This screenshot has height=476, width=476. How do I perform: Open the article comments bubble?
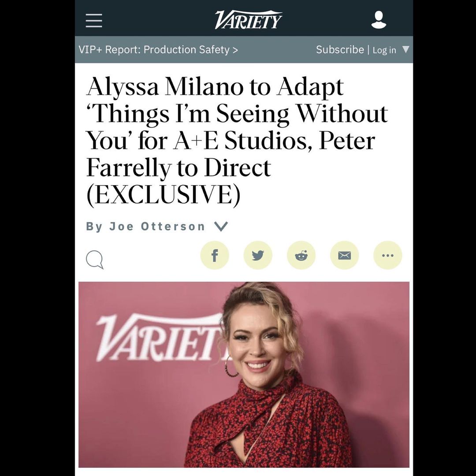click(95, 260)
